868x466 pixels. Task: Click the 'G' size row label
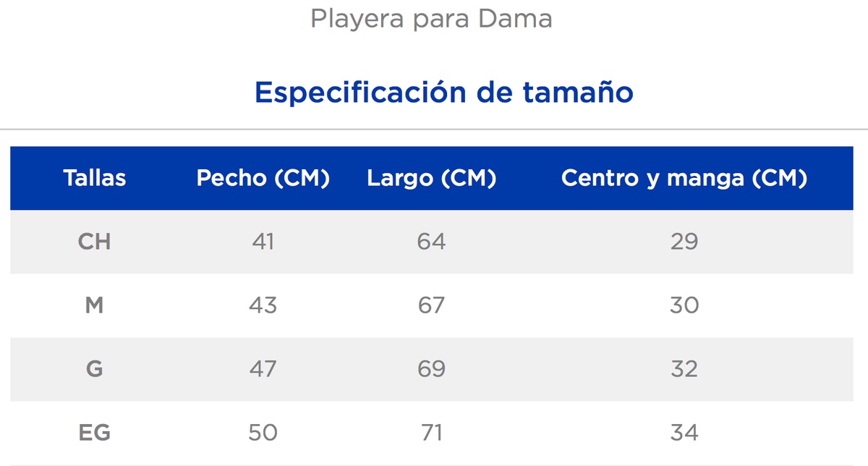tap(94, 369)
